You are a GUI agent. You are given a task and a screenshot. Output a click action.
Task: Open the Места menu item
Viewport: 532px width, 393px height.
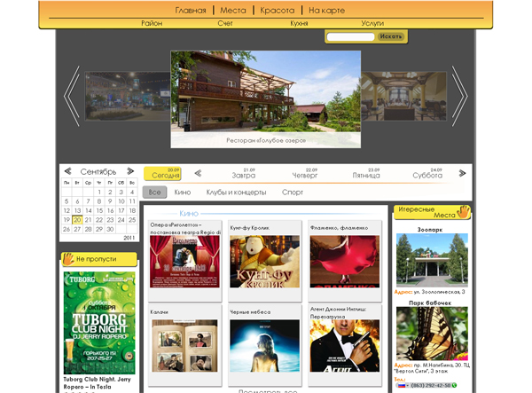[x=233, y=11]
